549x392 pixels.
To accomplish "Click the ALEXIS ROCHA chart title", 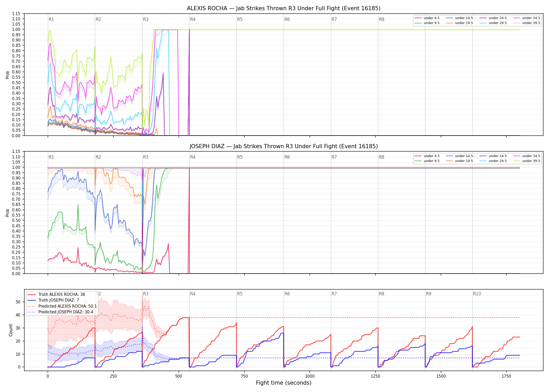I will point(284,8).
